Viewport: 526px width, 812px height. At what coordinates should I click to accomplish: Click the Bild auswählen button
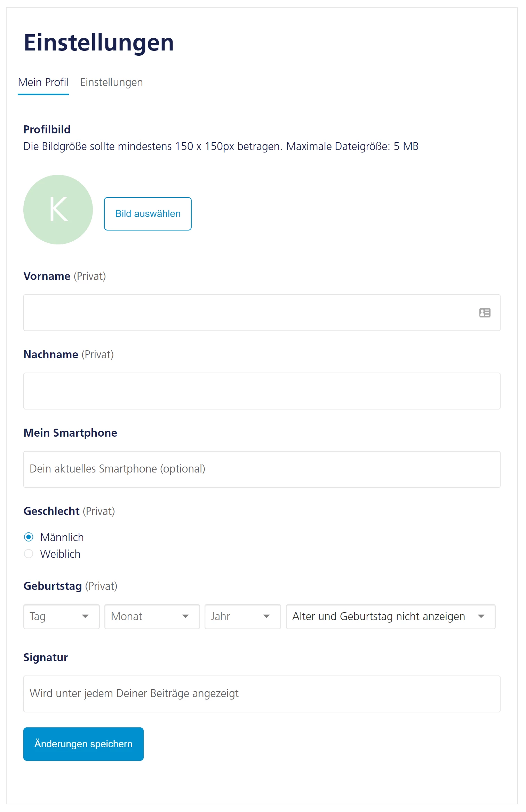click(x=148, y=213)
